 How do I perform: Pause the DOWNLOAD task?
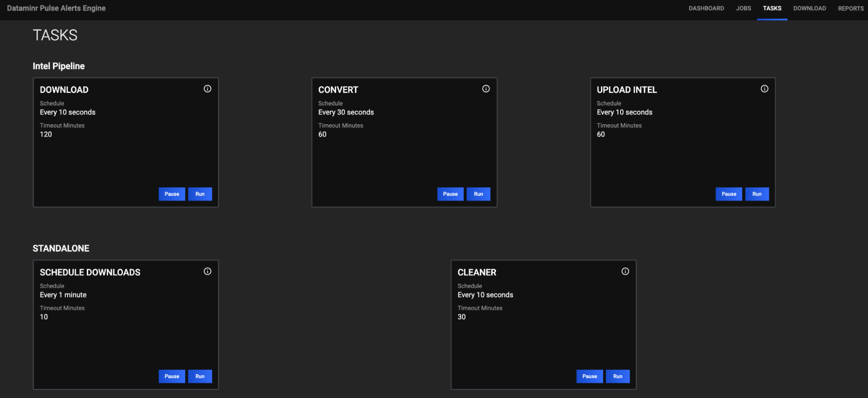(172, 194)
